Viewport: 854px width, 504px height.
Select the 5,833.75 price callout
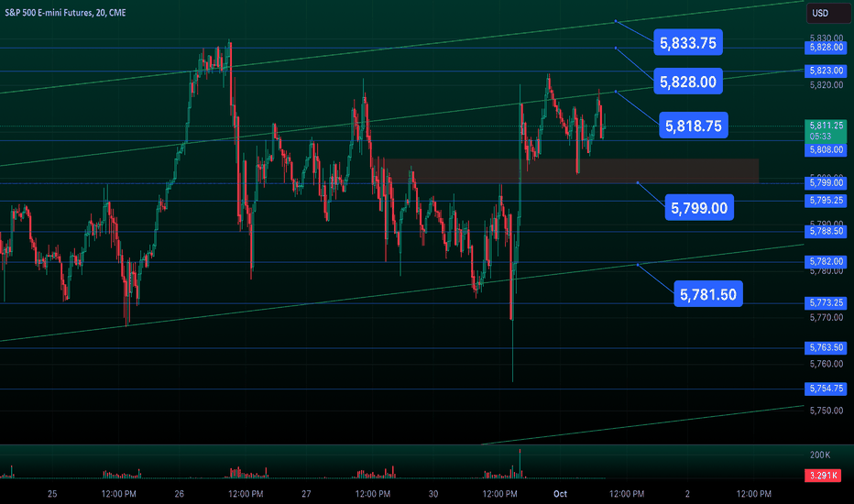pos(688,42)
